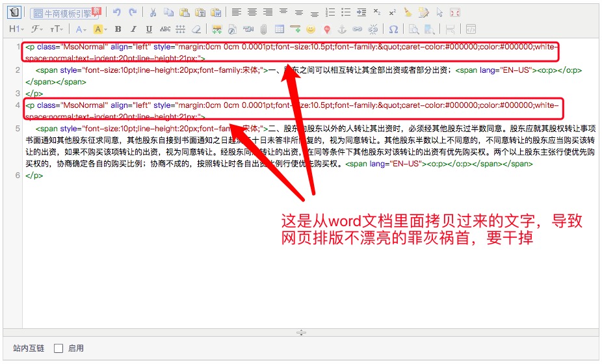The height and width of the screenshot is (364, 602).
Task: Redo the last edit
Action: (133, 12)
